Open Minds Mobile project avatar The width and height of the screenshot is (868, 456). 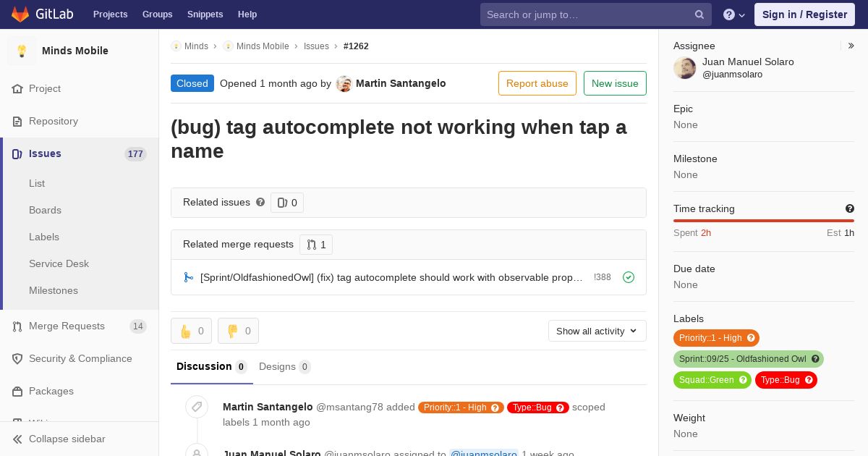tap(22, 51)
